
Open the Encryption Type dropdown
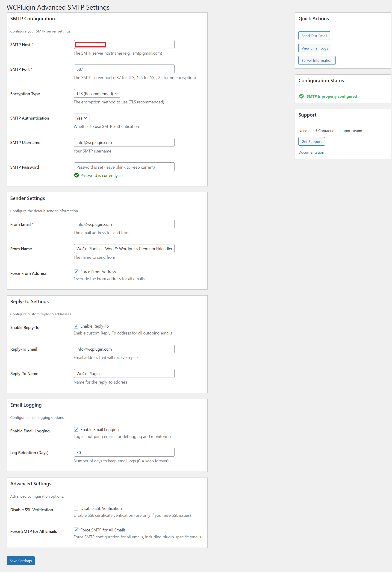(97, 94)
